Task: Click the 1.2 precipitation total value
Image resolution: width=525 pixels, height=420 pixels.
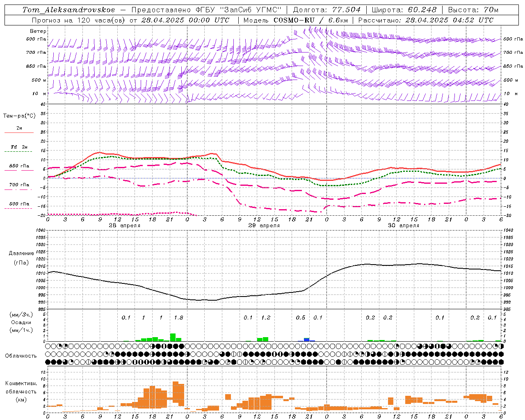Action: 266,318
